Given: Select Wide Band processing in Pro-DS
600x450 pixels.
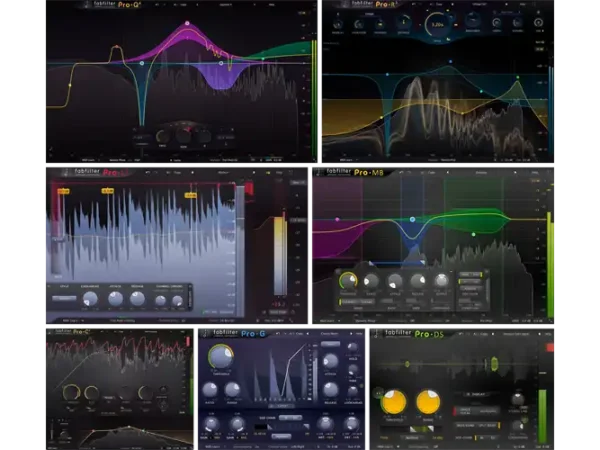Looking at the screenshot, I should click(x=466, y=425).
